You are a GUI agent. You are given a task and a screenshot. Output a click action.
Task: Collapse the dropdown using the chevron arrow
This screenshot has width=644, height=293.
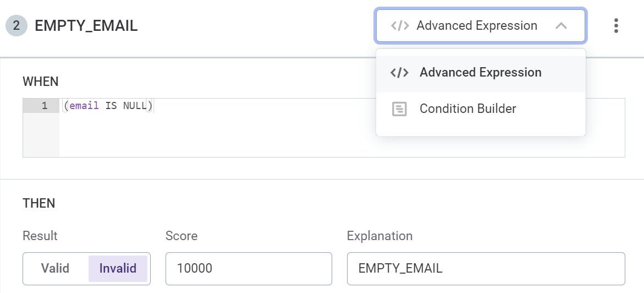561,26
